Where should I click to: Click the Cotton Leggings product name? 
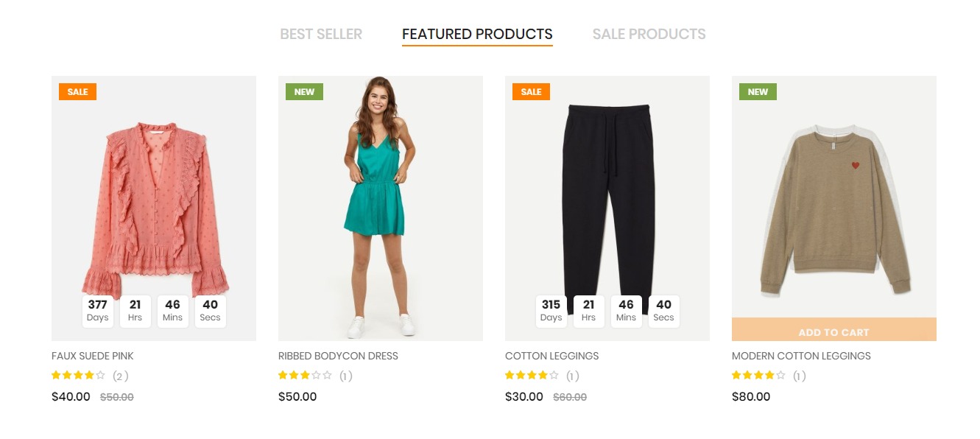tap(551, 356)
